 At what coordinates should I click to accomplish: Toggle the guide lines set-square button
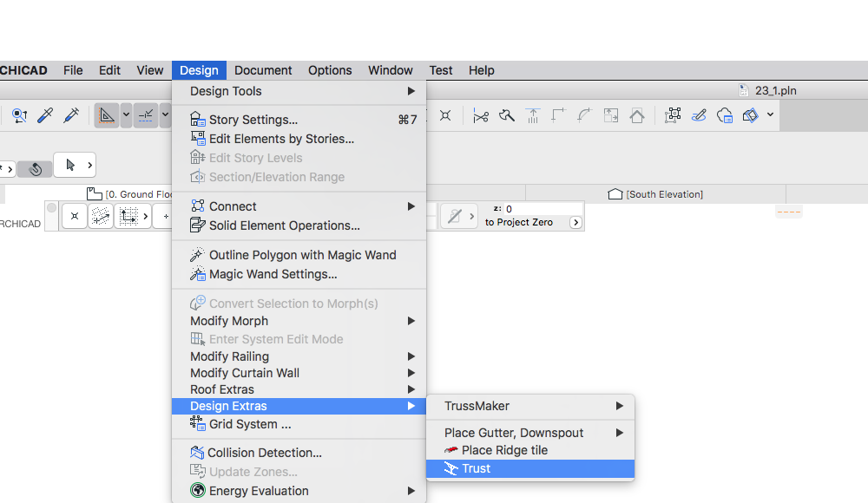107,115
